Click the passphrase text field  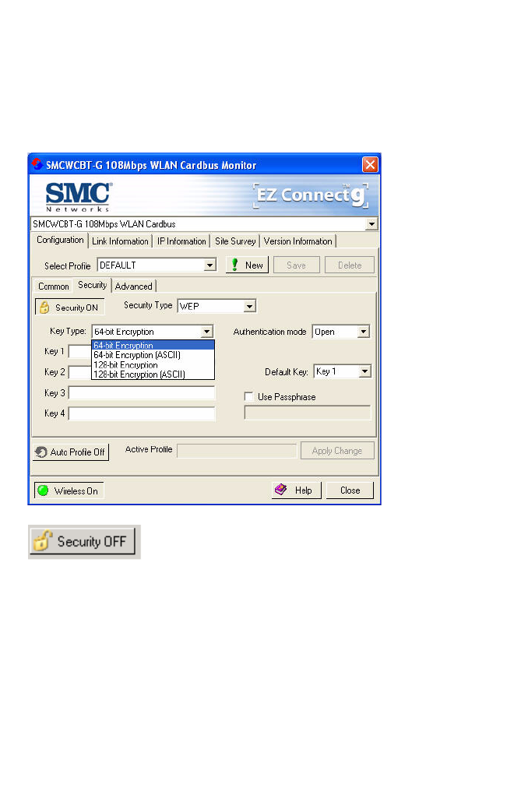308,413
